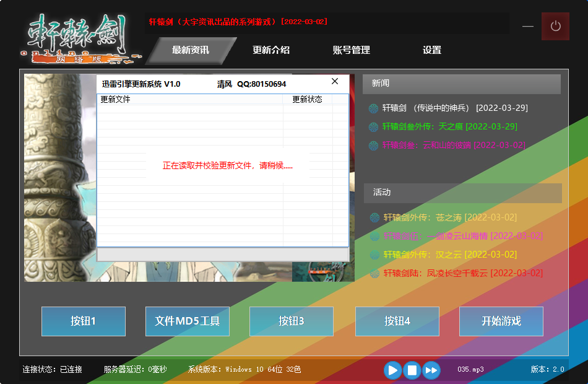
Task: Click the 新闻 section header
Action: (462, 84)
